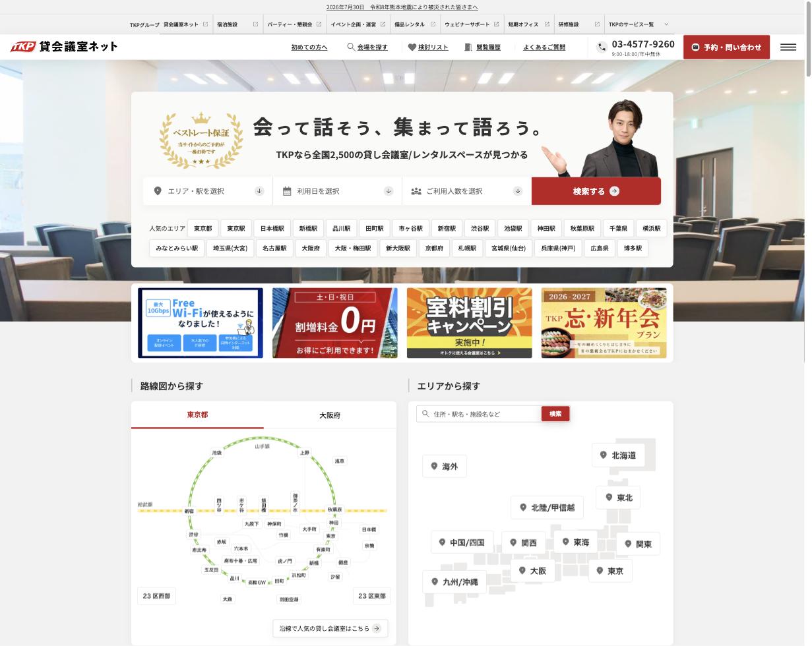Click the pin icon on 北海道 label
This screenshot has height=646, width=812.
coord(603,455)
